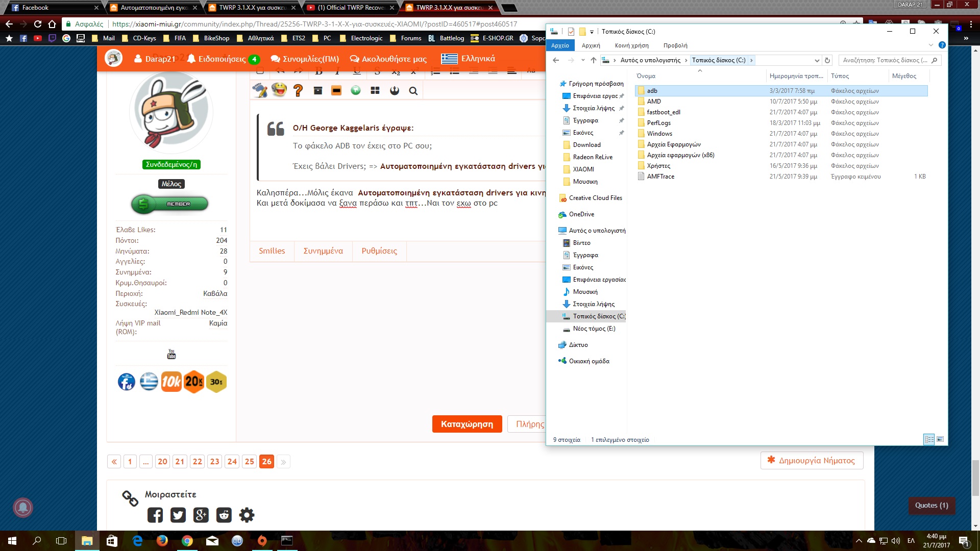
Task: Go to page 25 of the thread
Action: coord(249,462)
